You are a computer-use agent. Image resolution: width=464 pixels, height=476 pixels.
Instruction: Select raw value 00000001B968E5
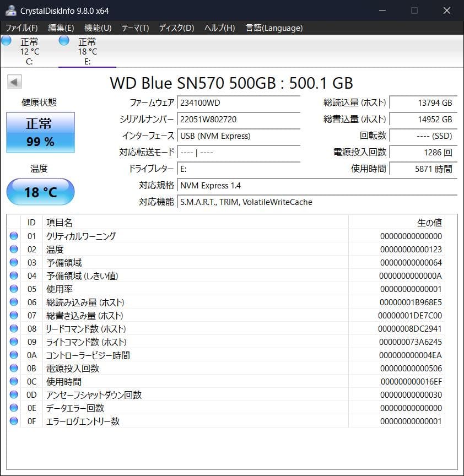411,302
